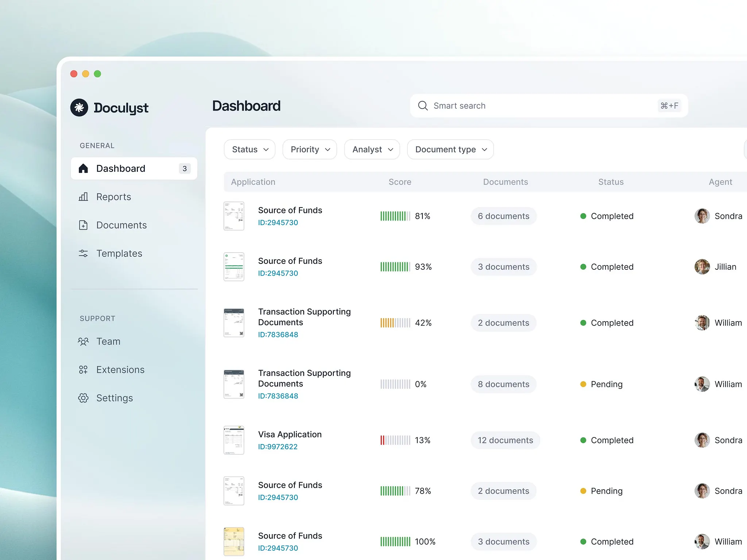
Task: Click the Reports bar chart icon
Action: (83, 197)
